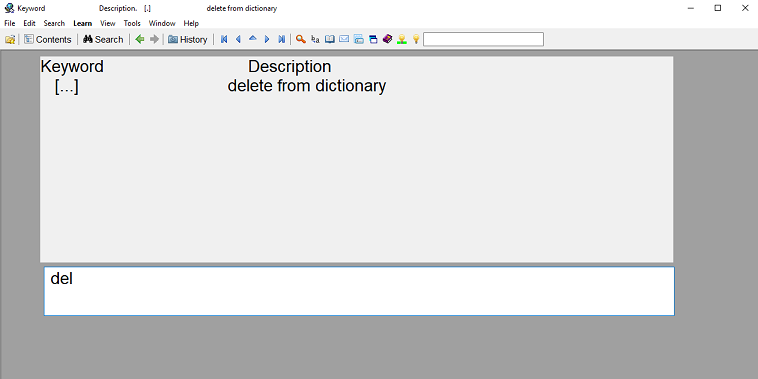
Task: Click the Search binoculars button
Action: pos(103,40)
